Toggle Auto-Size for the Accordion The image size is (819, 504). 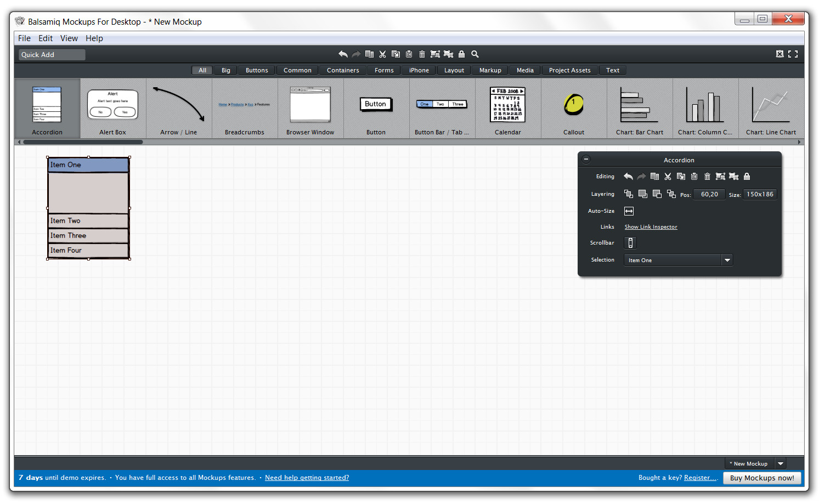[629, 211]
